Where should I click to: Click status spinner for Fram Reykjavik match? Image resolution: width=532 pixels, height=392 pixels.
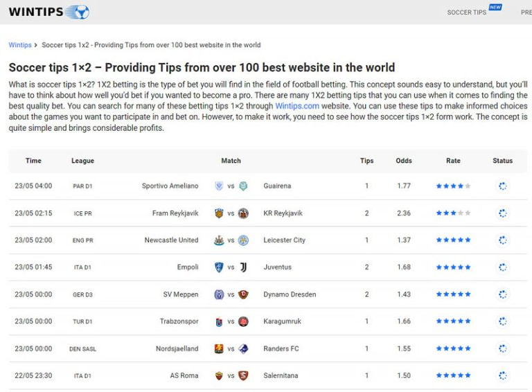pos(503,213)
